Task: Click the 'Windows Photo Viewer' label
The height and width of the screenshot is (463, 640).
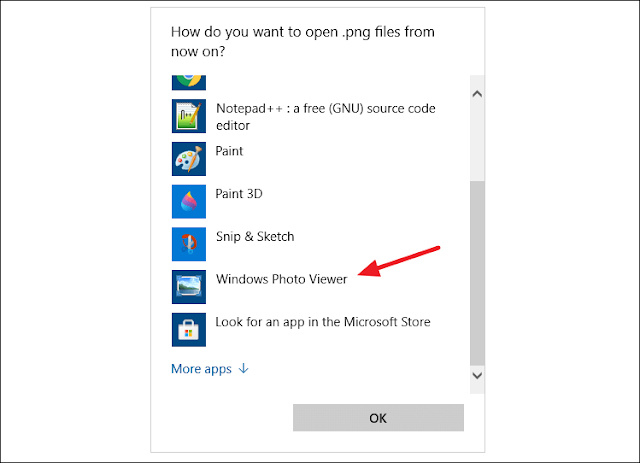Action: [x=282, y=279]
